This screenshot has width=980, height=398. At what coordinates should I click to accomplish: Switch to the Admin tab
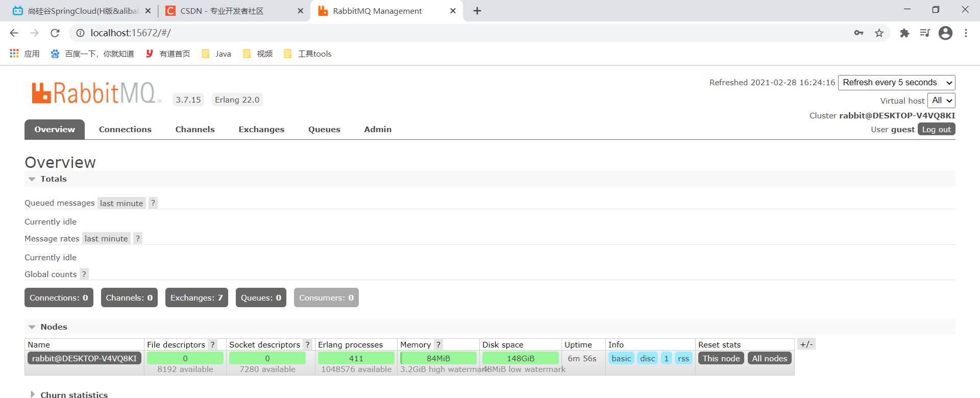tap(378, 130)
